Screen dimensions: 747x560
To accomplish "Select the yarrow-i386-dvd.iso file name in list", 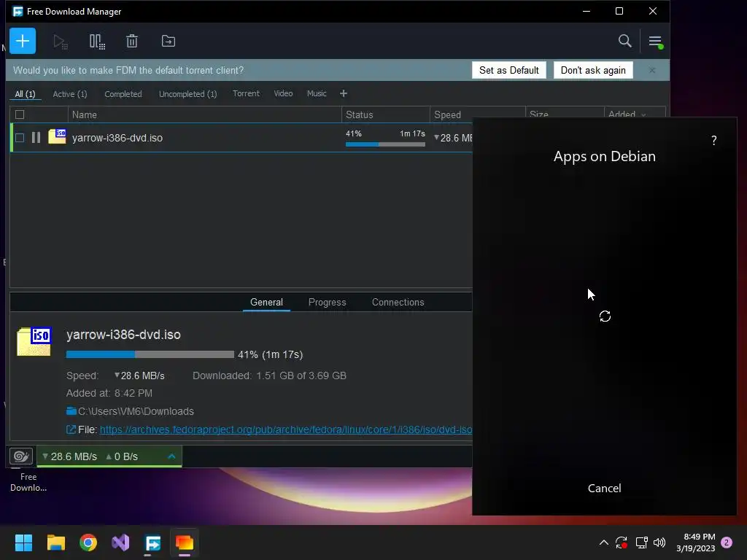I will pyautogui.click(x=117, y=138).
